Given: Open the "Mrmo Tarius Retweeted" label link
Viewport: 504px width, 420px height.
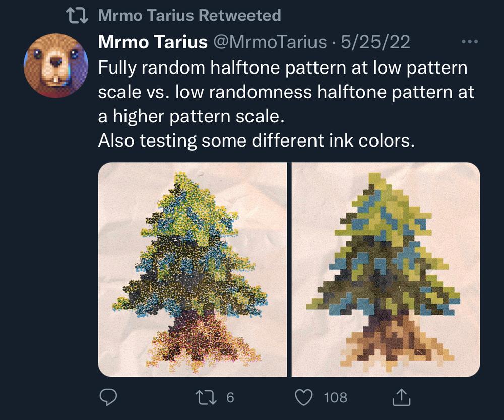Looking at the screenshot, I should [x=190, y=15].
